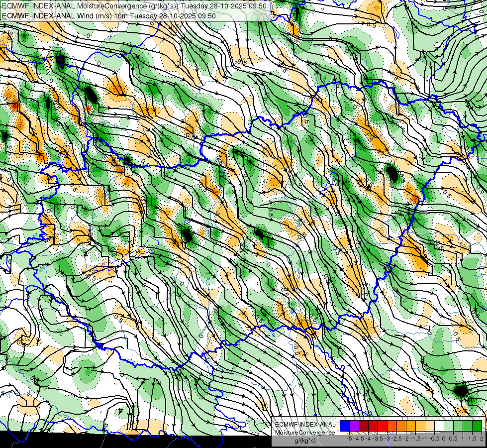This screenshot has height=448, width=487.
Task: Select red swatch between -4 and -3.5
Action: point(373,426)
